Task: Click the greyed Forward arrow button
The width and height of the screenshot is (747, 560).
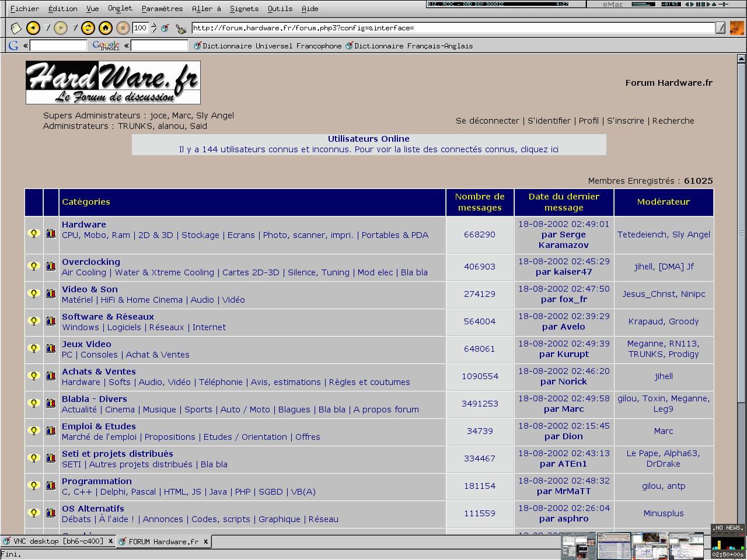Action: pyautogui.click(x=61, y=27)
